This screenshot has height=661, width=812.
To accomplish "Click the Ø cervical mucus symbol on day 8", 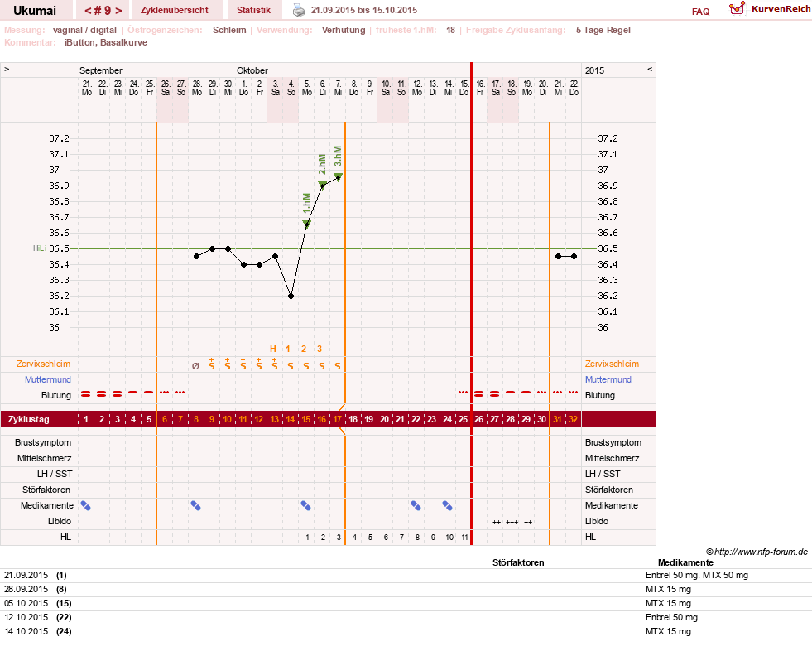I will (x=195, y=366).
